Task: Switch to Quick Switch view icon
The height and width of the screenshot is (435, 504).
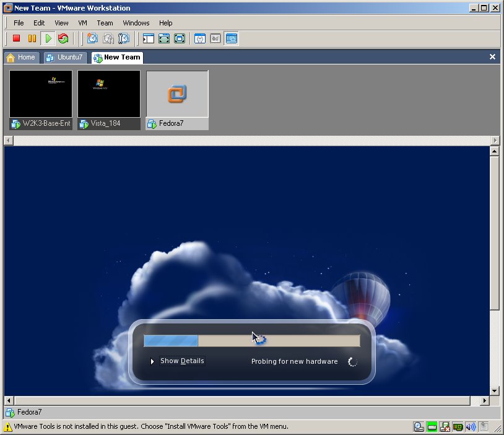Action: 164,38
